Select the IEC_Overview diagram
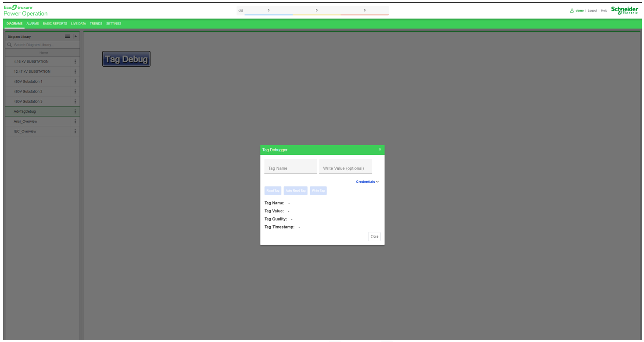Screen dimensions: 644x342 click(x=25, y=132)
